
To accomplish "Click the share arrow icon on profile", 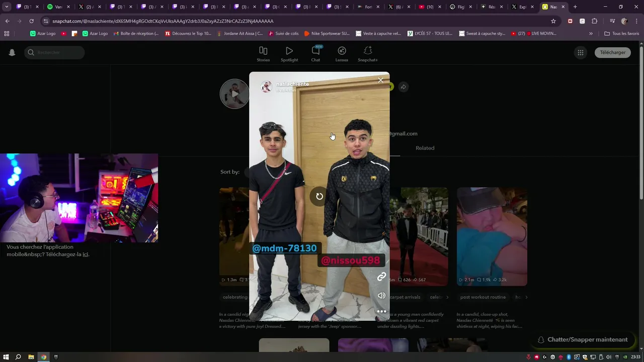I will coord(404,87).
